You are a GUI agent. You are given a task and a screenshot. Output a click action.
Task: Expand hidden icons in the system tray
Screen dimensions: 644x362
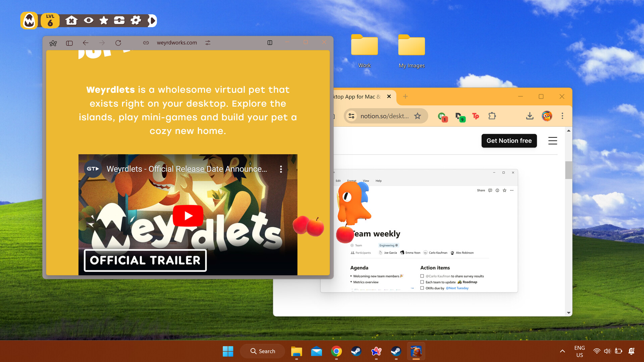pos(562,351)
